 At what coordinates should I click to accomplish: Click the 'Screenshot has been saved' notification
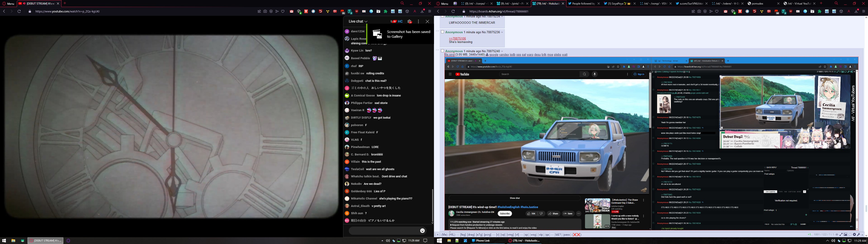pos(400,34)
